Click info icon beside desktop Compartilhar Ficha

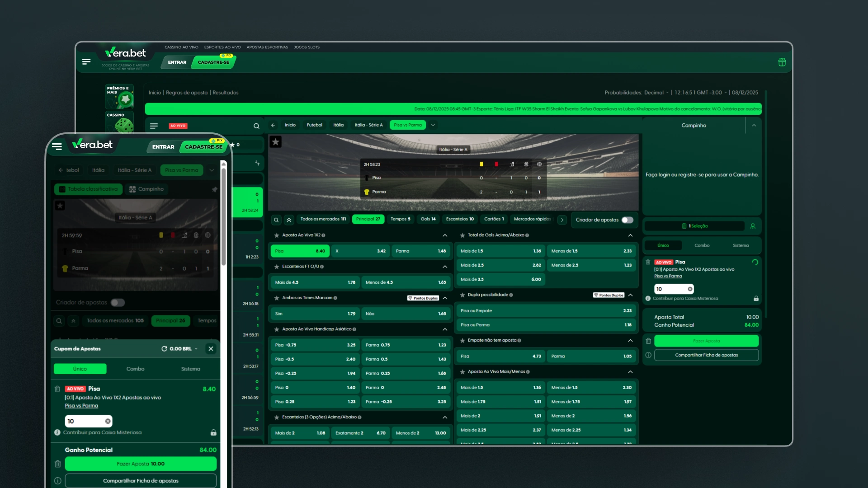pos(648,355)
